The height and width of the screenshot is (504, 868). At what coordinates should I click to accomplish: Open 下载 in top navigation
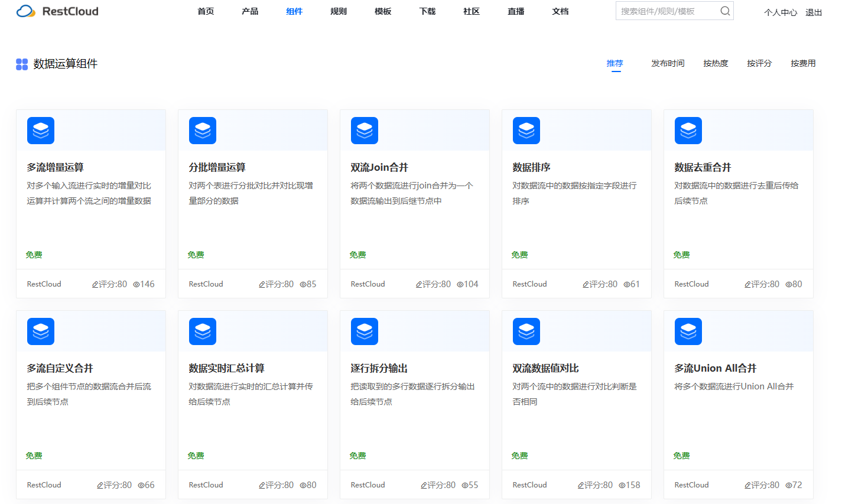[427, 11]
